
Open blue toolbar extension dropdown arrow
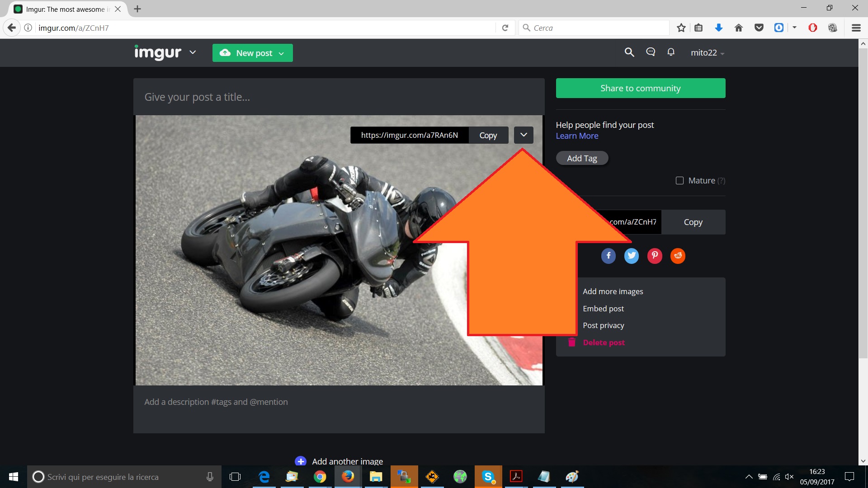[x=794, y=28]
